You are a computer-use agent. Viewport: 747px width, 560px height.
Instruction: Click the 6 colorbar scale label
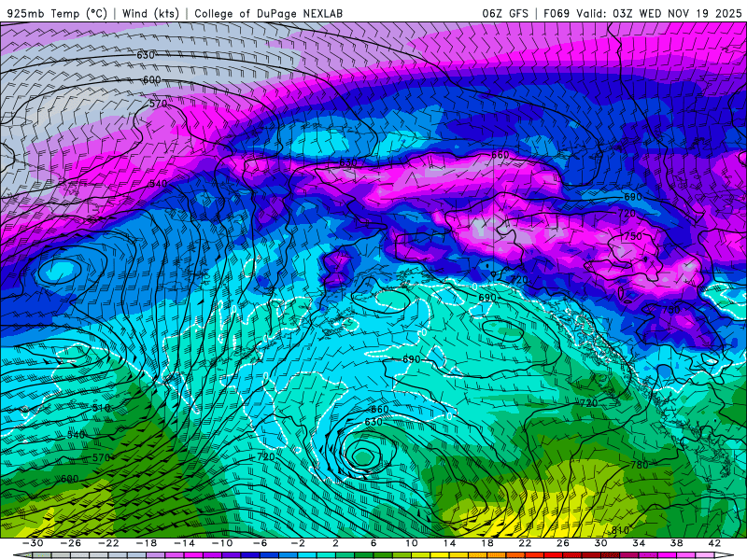click(x=373, y=543)
